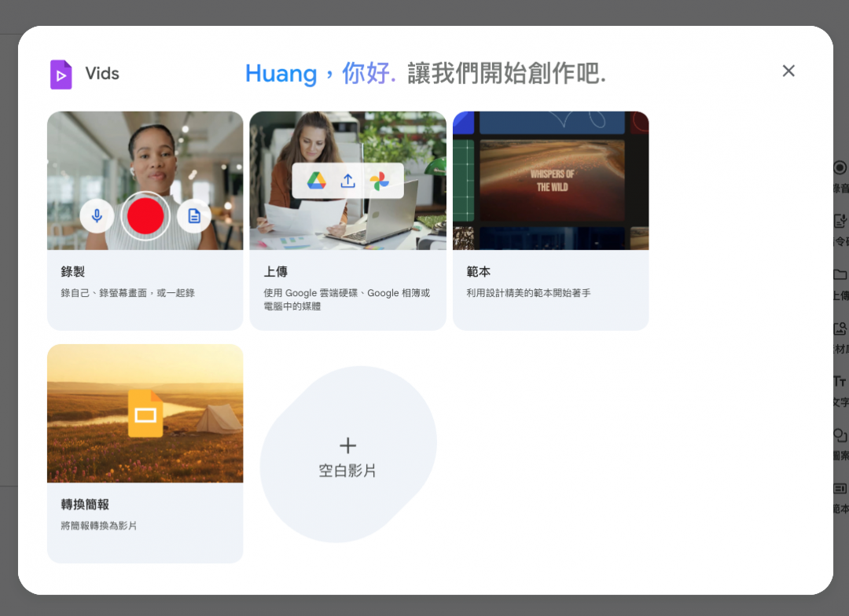
Task: Open the 文字 text tool in sidebar
Action: click(840, 382)
